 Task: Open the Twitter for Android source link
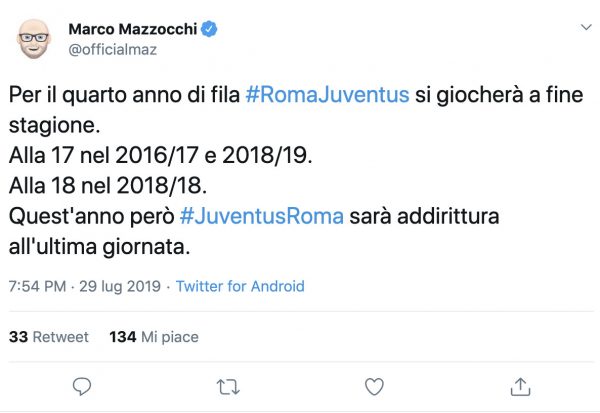[240, 286]
